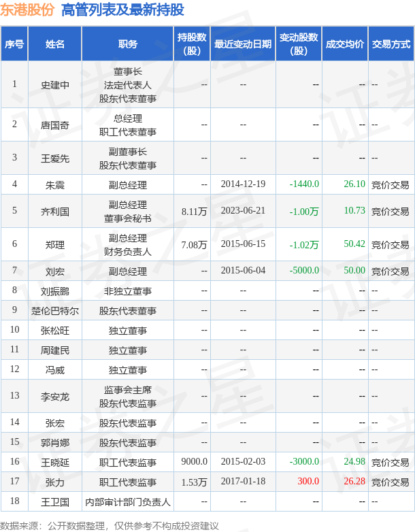Click the name 刘振鹏
This screenshot has width=415, height=532.
[55, 291]
